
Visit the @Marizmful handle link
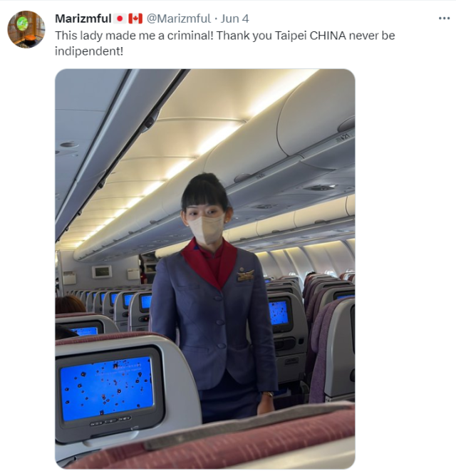[179, 19]
